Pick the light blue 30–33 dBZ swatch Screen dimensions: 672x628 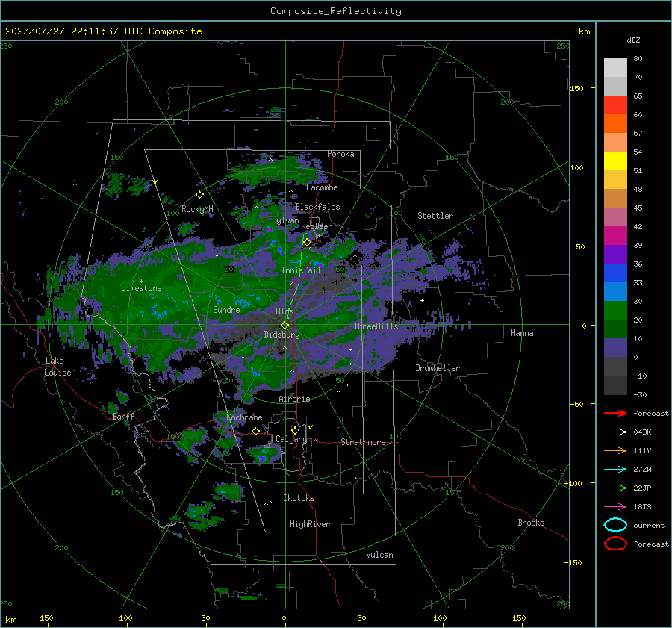[615, 291]
